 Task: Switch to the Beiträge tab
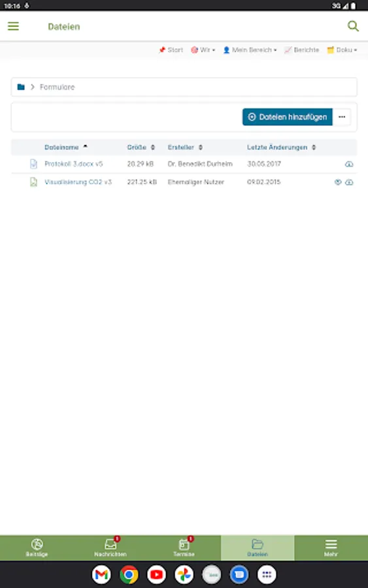point(37,548)
